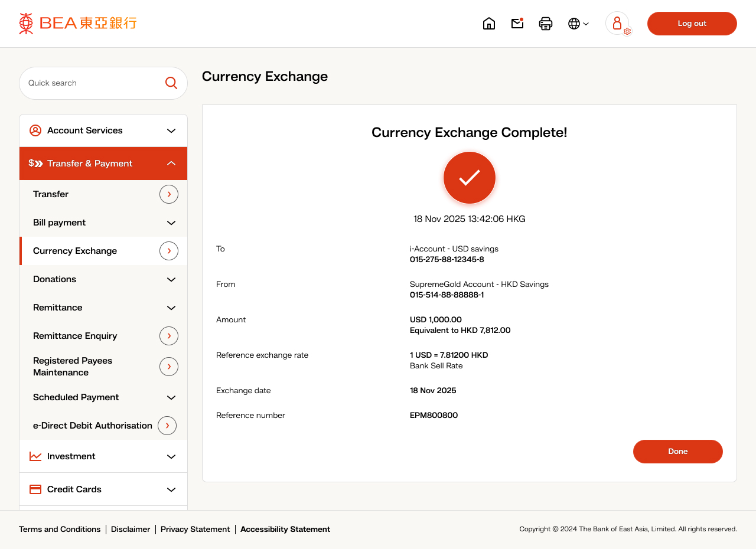Expand the Account Services section
This screenshot has width=756, height=549.
click(103, 130)
